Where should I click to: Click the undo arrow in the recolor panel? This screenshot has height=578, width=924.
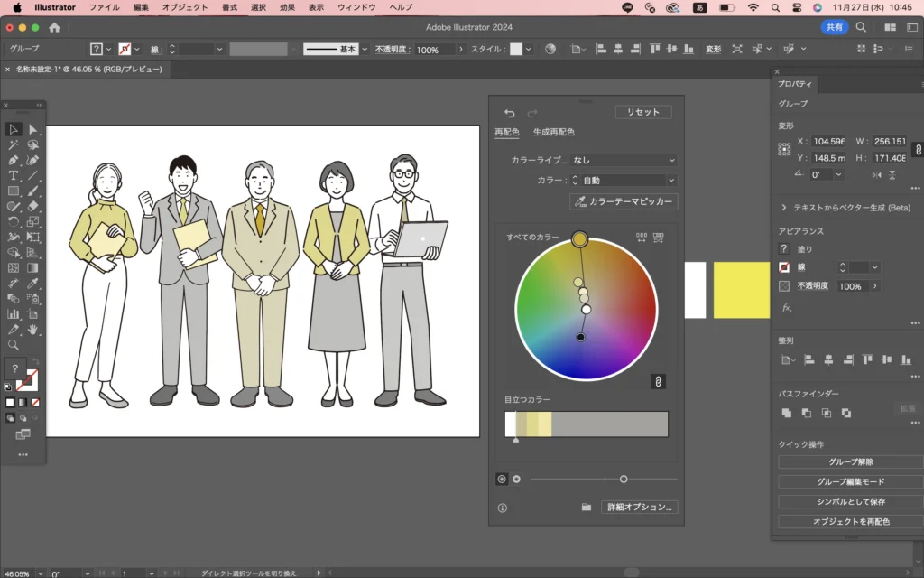pos(509,113)
